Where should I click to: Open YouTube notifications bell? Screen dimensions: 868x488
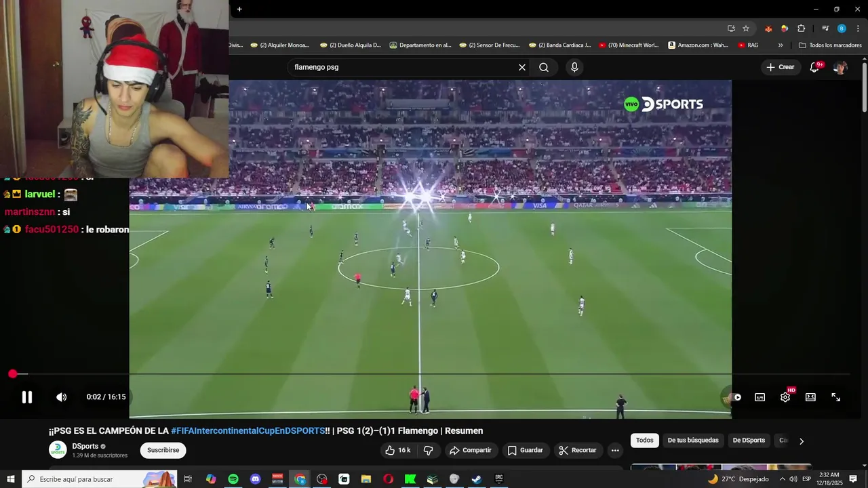tap(815, 67)
